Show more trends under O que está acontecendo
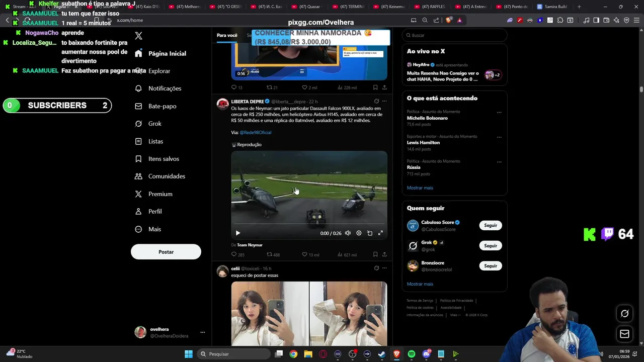Image resolution: width=644 pixels, height=362 pixels. [x=420, y=188]
